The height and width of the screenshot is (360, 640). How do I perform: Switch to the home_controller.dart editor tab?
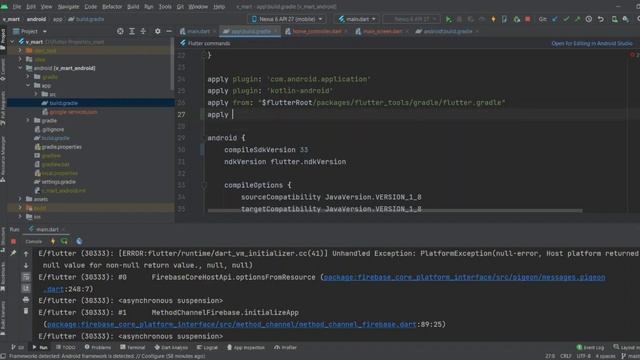(315, 31)
